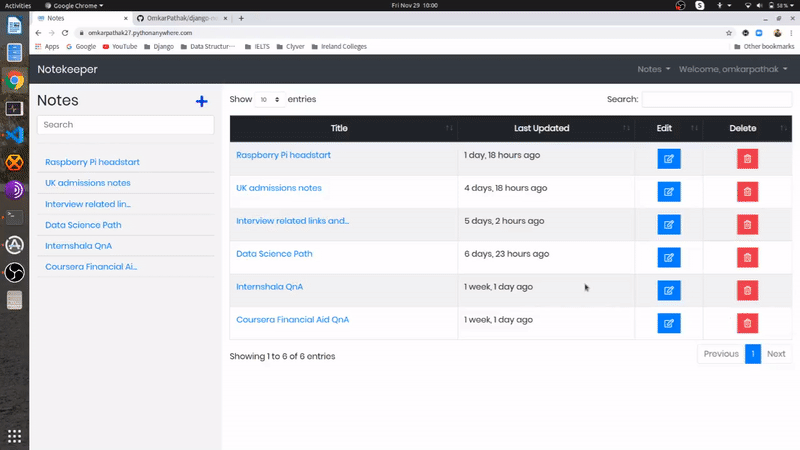
Task: Edit the Coursera Financial Aid QnA note
Action: pyautogui.click(x=668, y=323)
